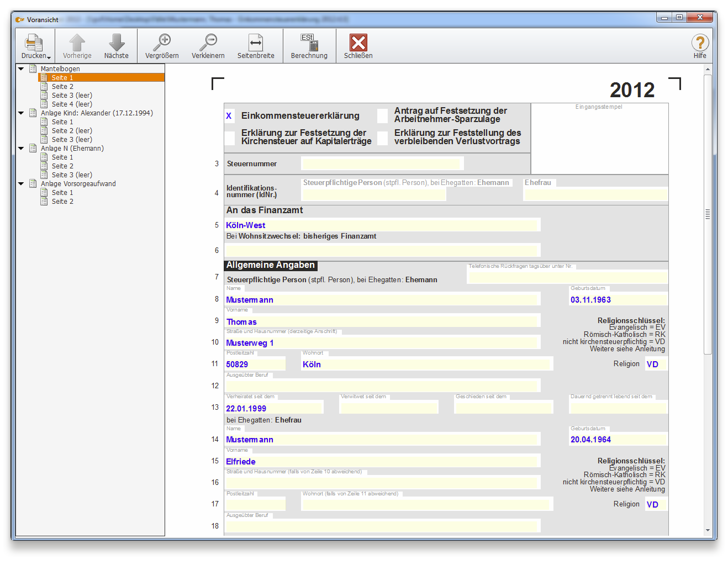Image resolution: width=728 pixels, height=565 pixels.
Task: Tick Erklärung zur Feststellung Verlustvortrag checkbox
Action: pyautogui.click(x=382, y=138)
